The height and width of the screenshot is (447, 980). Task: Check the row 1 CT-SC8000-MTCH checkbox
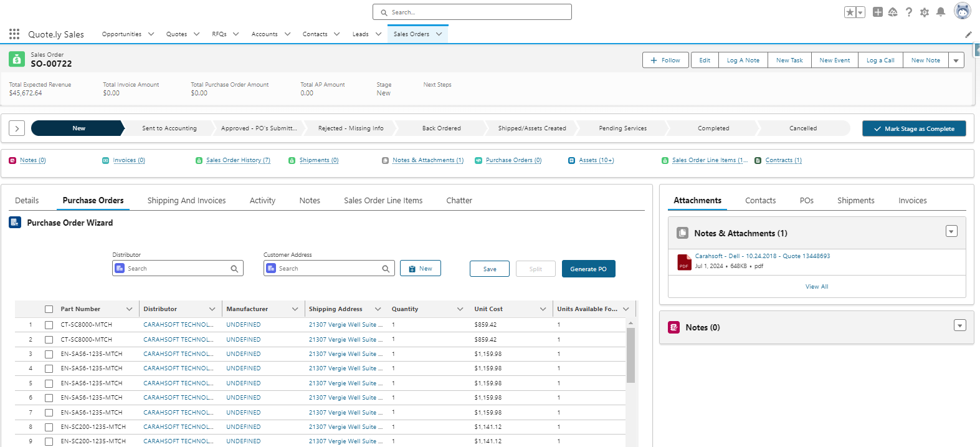49,325
